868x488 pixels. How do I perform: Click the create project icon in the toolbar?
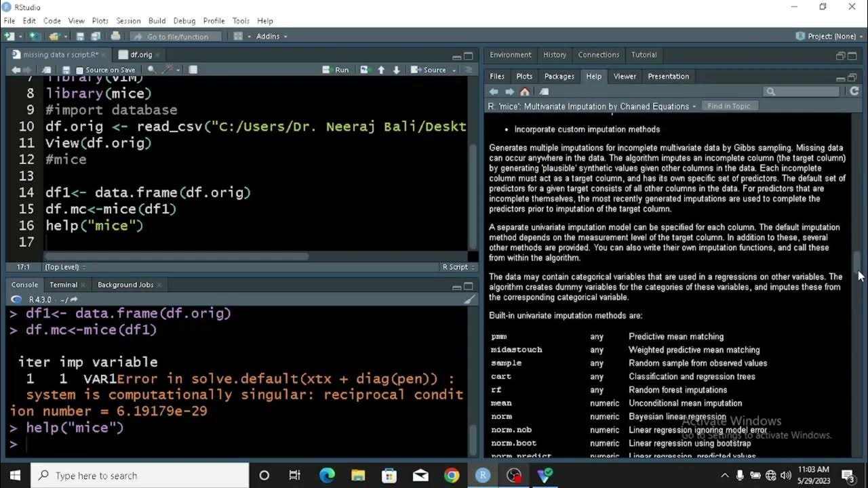pos(34,36)
